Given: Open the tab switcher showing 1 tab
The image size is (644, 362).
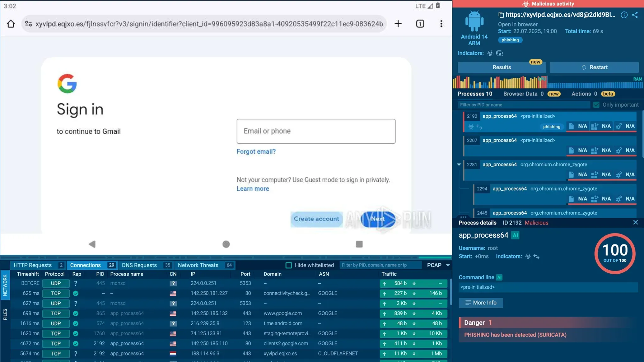Looking at the screenshot, I should 420,24.
